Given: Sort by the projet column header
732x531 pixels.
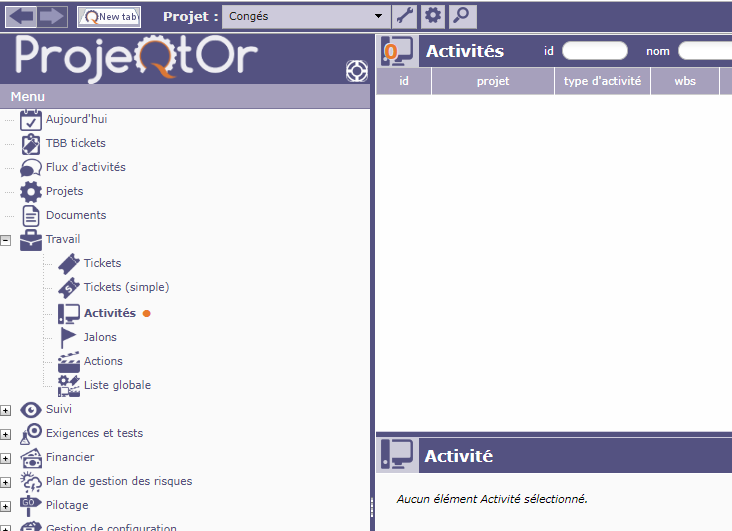Looking at the screenshot, I should tap(493, 81).
